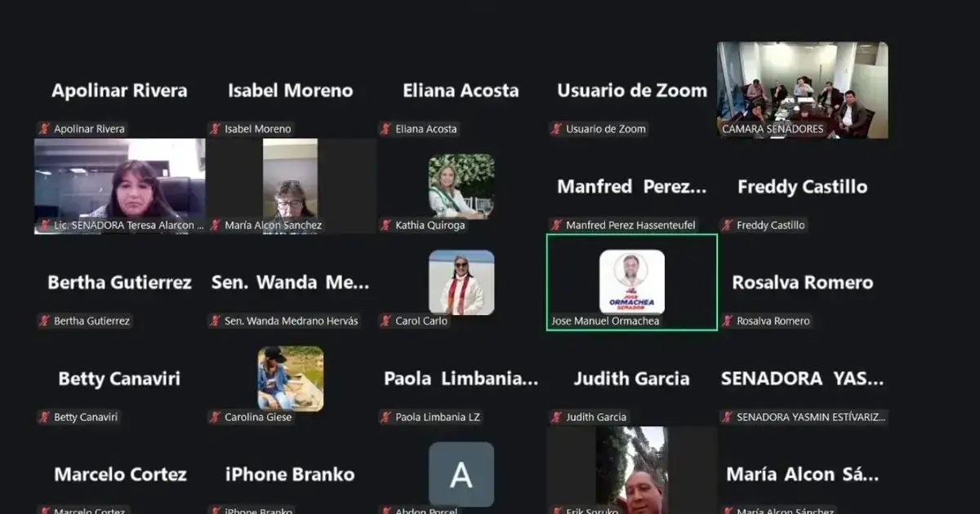Click the muted microphone icon for Eliana Acosta

tap(385, 128)
